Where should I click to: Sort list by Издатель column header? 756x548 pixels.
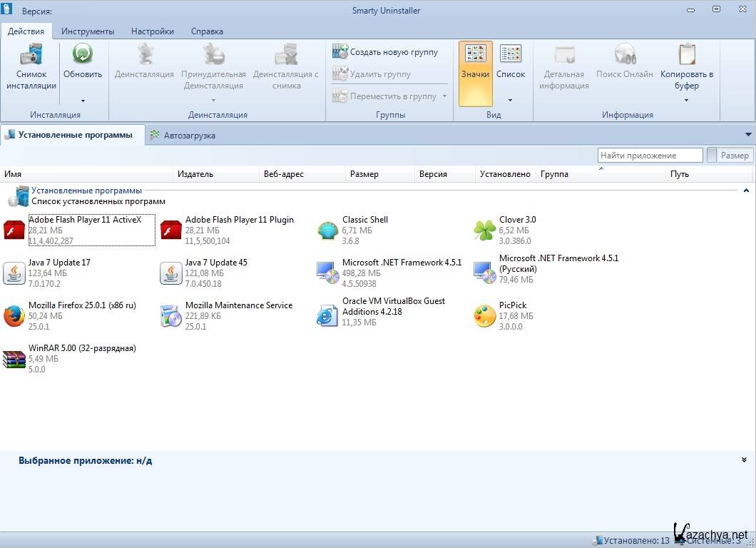click(x=195, y=174)
